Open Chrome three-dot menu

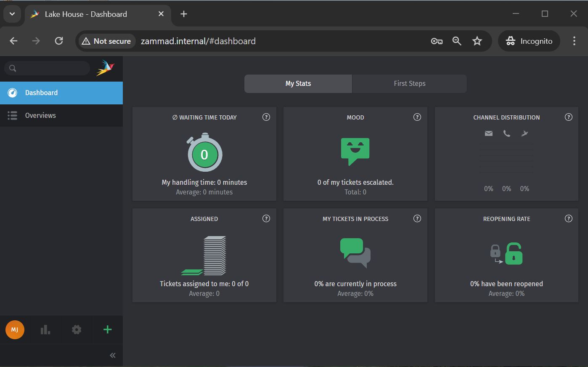(x=574, y=41)
